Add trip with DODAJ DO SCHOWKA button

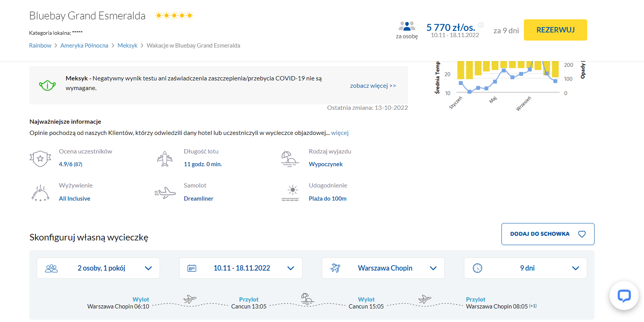point(547,234)
